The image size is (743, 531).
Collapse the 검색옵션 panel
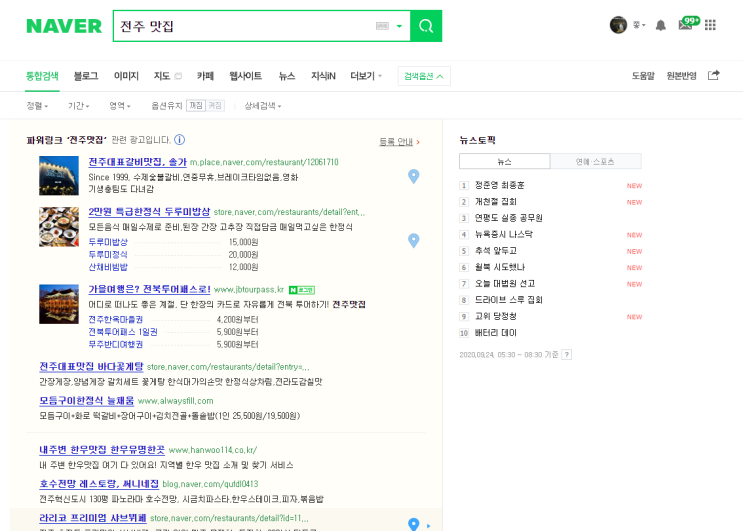(x=424, y=76)
